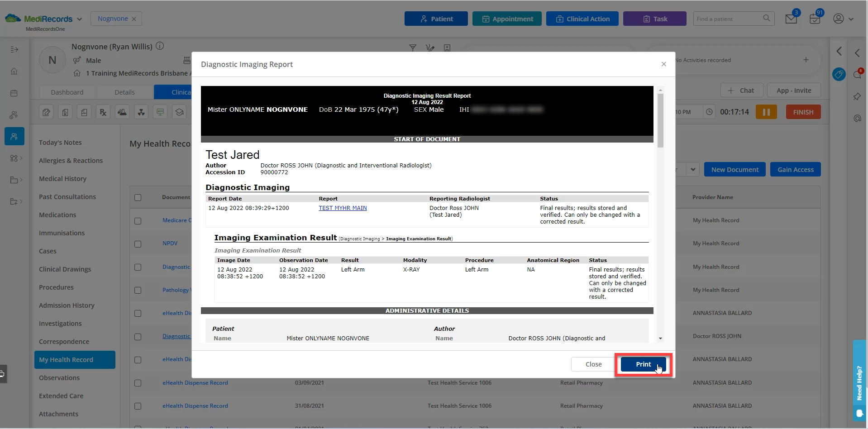868x429 pixels.
Task: Open the TEST MYHR MAIN report link
Action: coord(343,208)
